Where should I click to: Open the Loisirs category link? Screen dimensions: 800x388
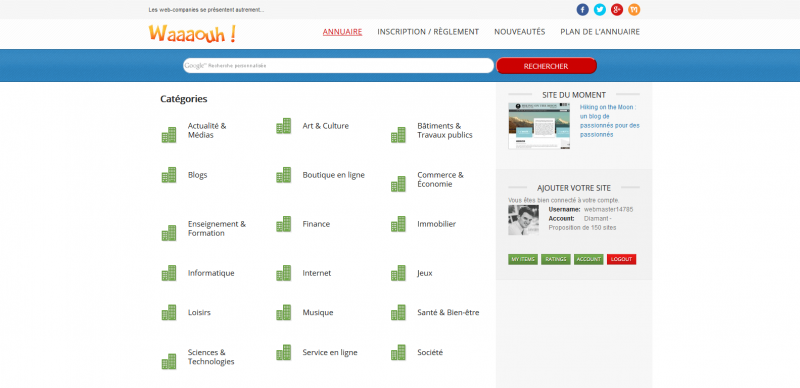[199, 312]
